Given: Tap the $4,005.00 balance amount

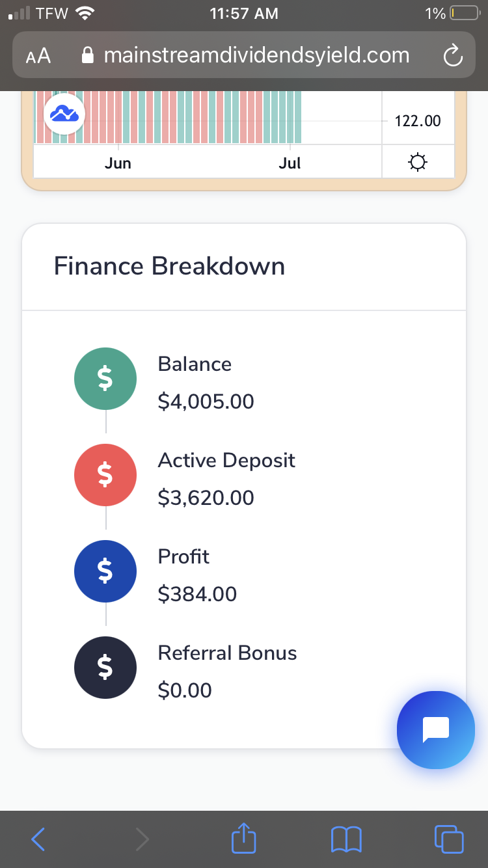Looking at the screenshot, I should point(206,401).
